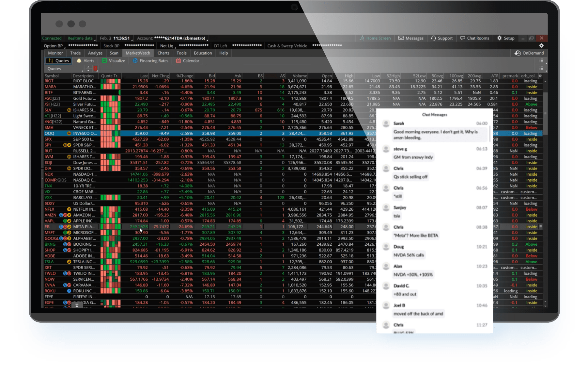Sort by the Net Chng column header
Screen dimensions: 588x375
[160, 76]
